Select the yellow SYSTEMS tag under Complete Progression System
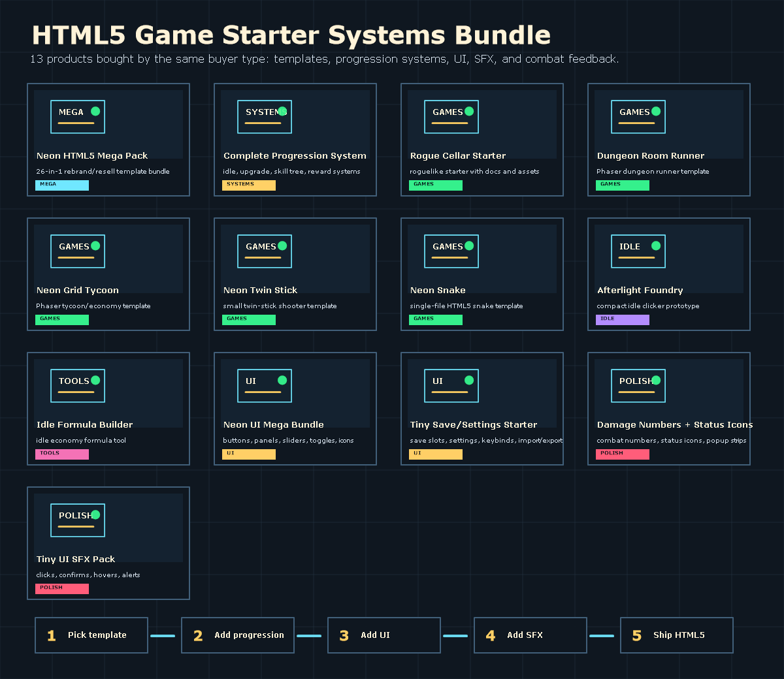This screenshot has width=784, height=679. 249,185
